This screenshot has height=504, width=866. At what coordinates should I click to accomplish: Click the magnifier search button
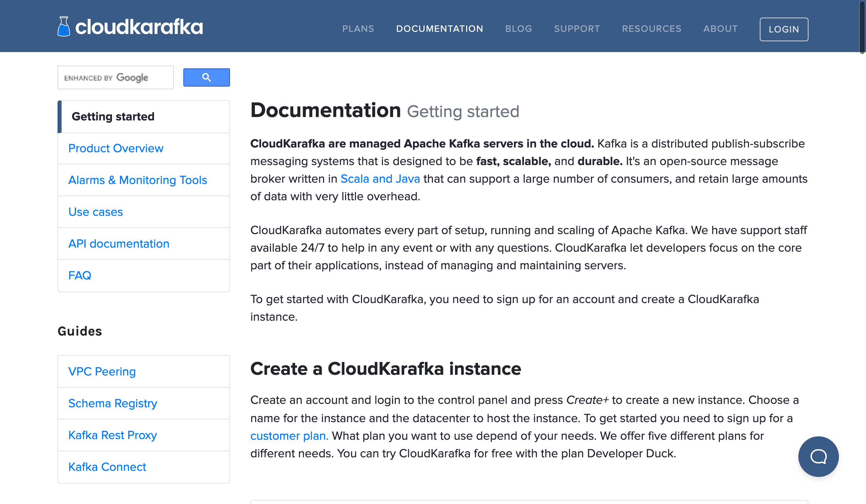point(207,77)
